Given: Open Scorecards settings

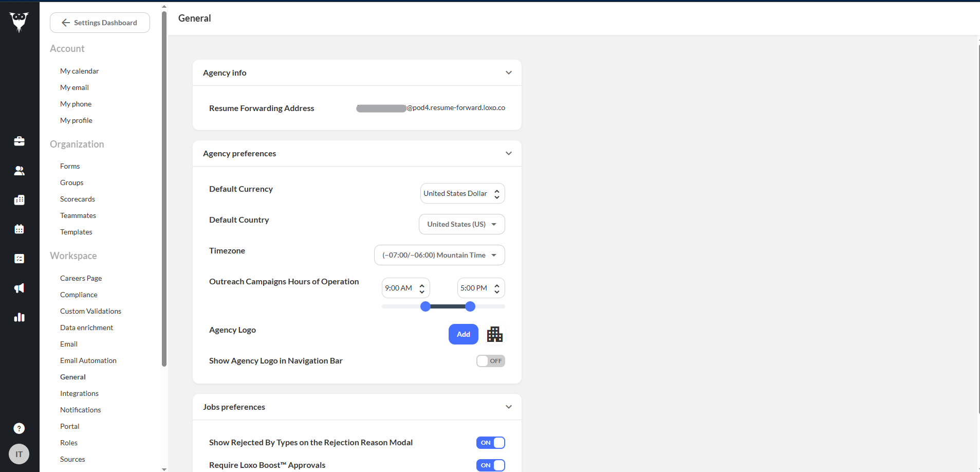Looking at the screenshot, I should coord(78,199).
